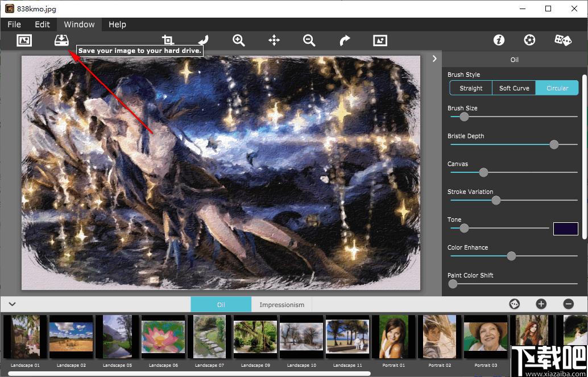Select the Straight brush style
The width and height of the screenshot is (588, 377).
click(471, 88)
